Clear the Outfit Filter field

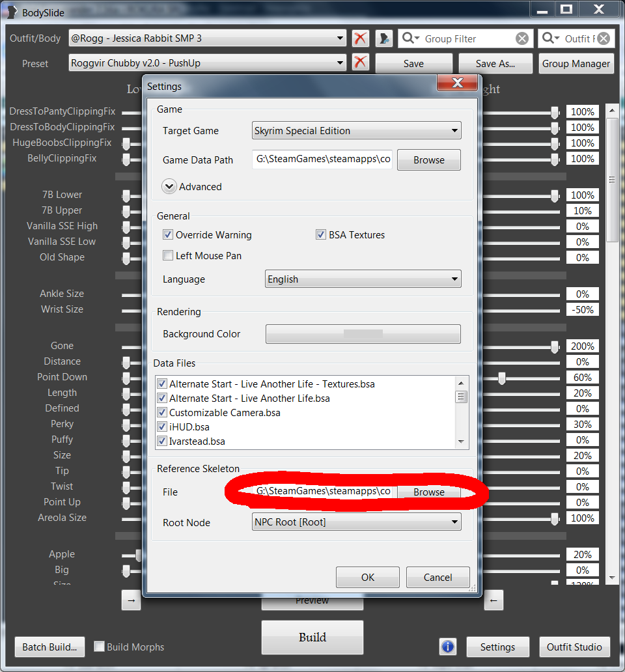tap(604, 39)
